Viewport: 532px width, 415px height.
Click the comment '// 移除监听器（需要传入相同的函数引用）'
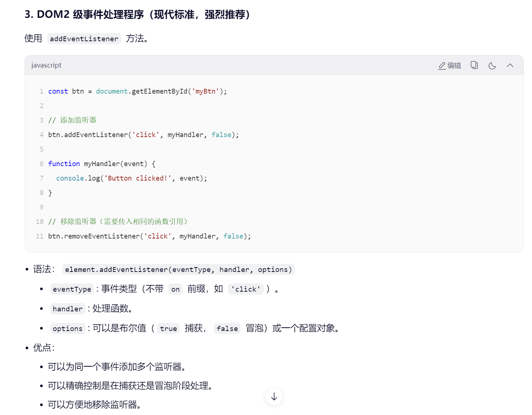coord(118,222)
